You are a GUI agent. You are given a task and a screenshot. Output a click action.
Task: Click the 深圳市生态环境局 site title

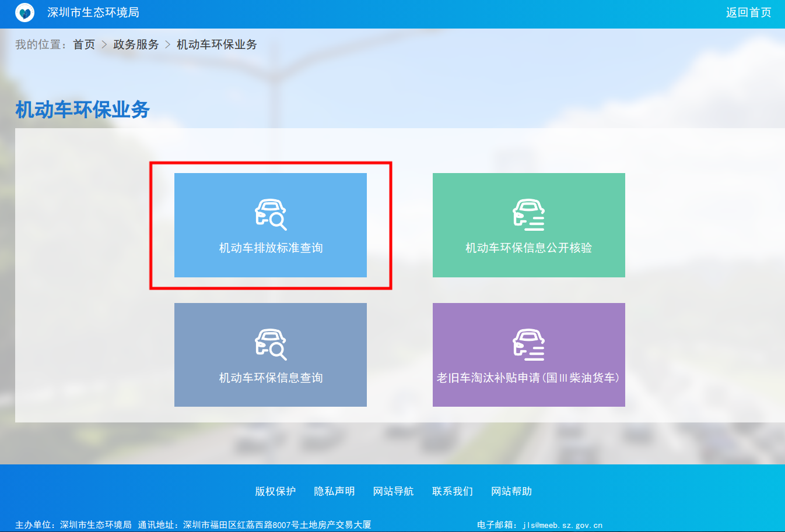click(93, 12)
